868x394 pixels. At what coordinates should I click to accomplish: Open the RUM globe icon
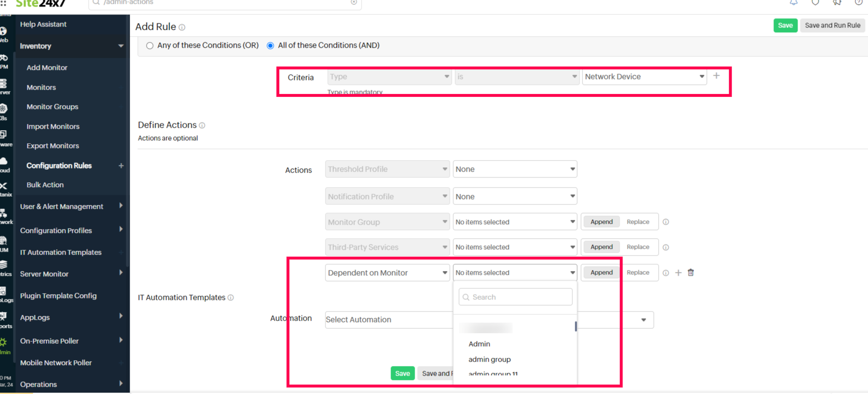3,241
